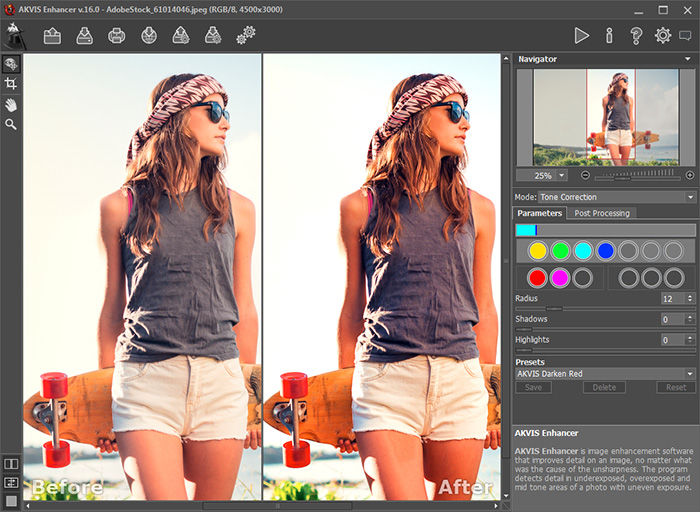The height and width of the screenshot is (512, 700).
Task: Click the Navigator thumbnail preview
Action: pos(606,117)
